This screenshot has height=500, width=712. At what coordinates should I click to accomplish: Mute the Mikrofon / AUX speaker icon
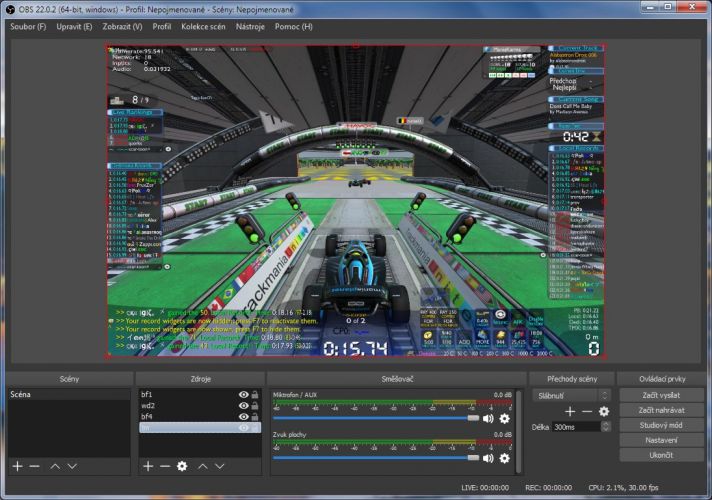click(x=488, y=418)
